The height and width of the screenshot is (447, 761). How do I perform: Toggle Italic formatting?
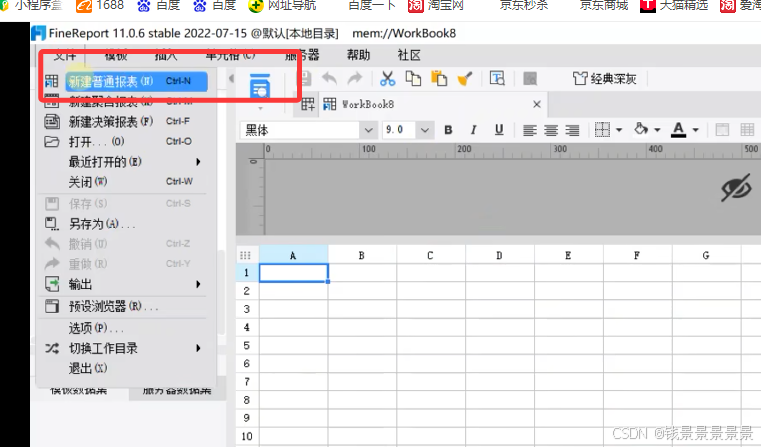coord(473,130)
